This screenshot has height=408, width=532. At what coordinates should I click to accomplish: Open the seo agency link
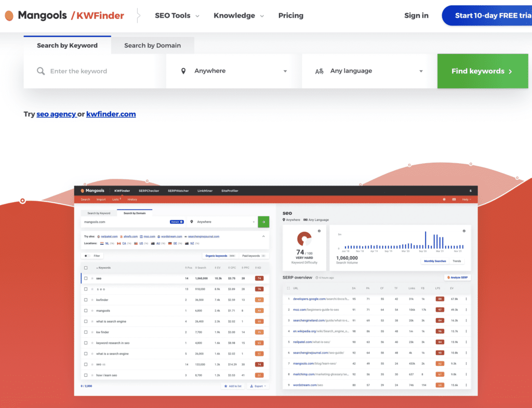(56, 114)
